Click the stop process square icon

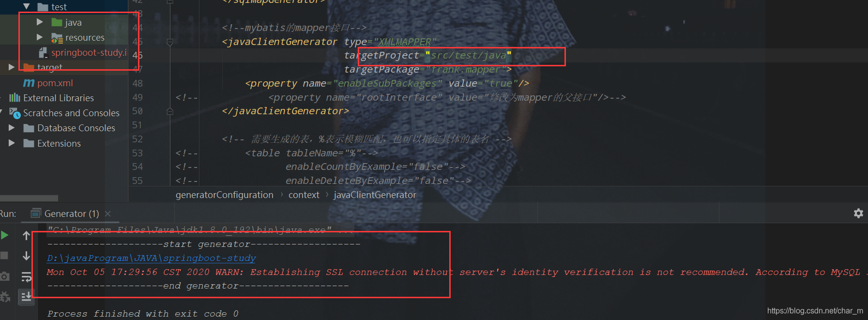pos(4,255)
